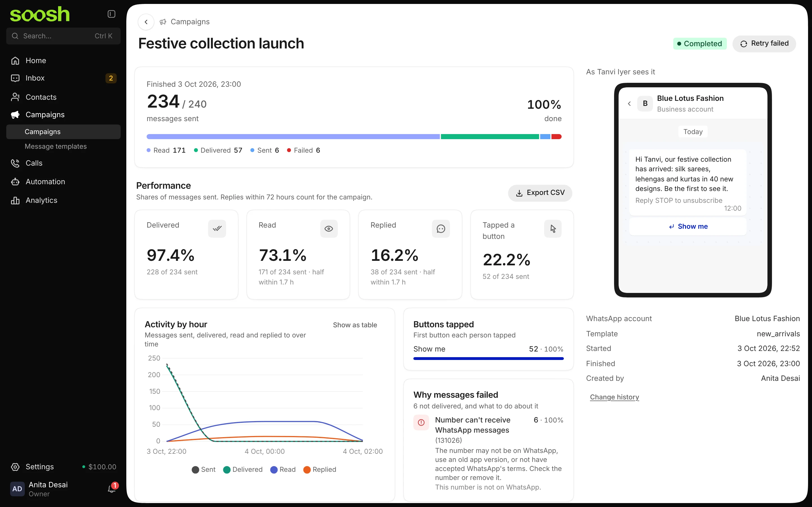Viewport: 812px width, 507px height.
Task: Collapse the sidebar panel icon
Action: 111,14
